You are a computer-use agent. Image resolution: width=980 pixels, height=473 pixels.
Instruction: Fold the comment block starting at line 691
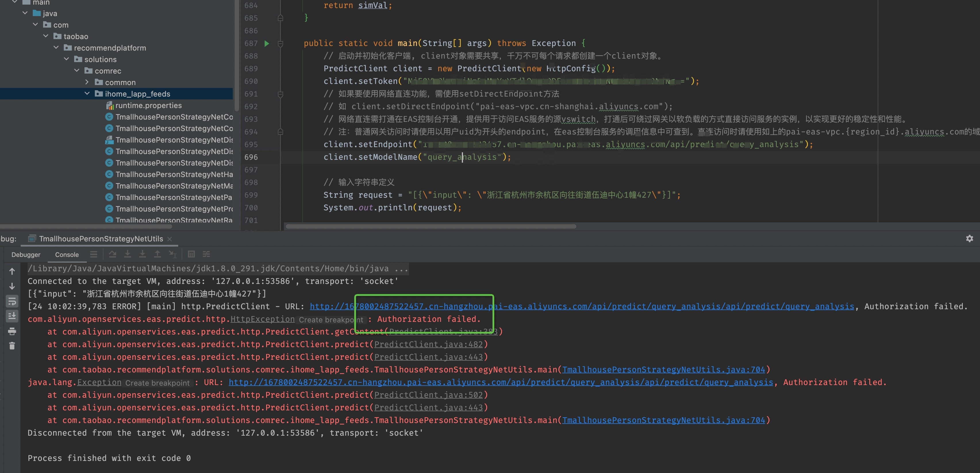pyautogui.click(x=280, y=94)
